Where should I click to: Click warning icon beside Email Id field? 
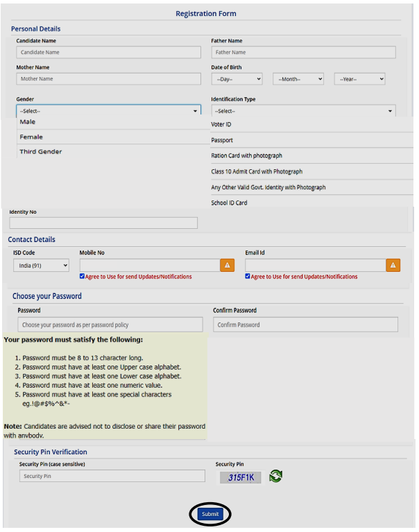[393, 265]
